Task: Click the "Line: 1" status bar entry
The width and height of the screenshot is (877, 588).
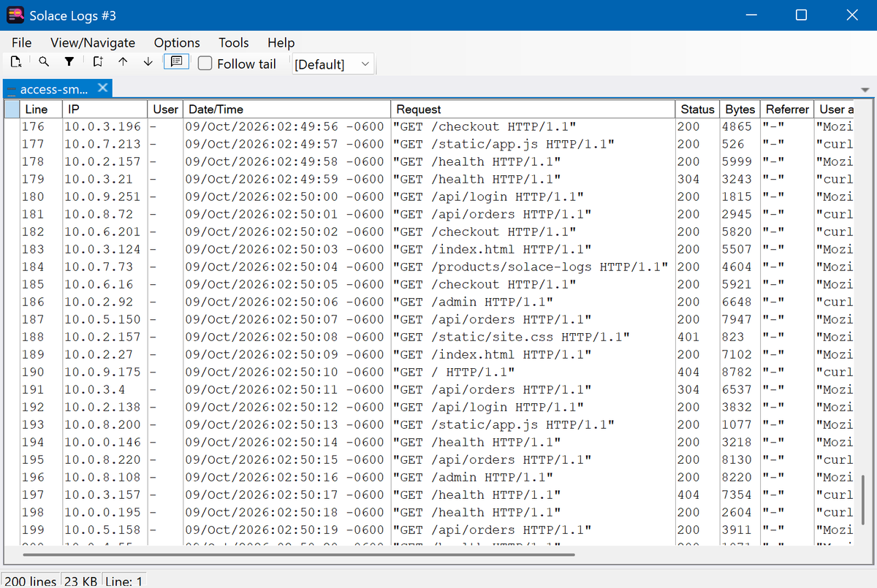Action: pyautogui.click(x=124, y=581)
